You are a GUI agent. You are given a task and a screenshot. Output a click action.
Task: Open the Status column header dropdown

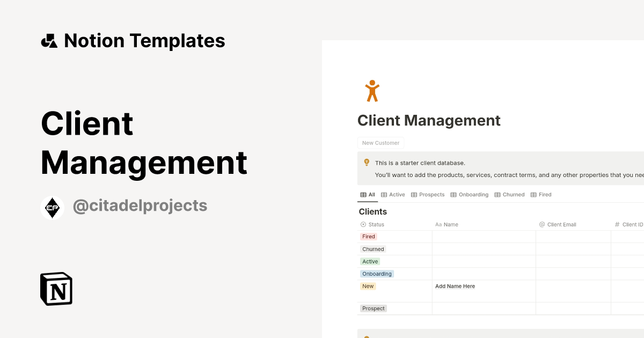[376, 224]
